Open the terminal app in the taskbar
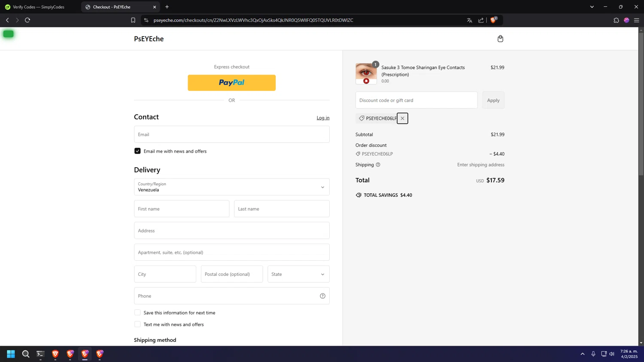 click(x=40, y=354)
